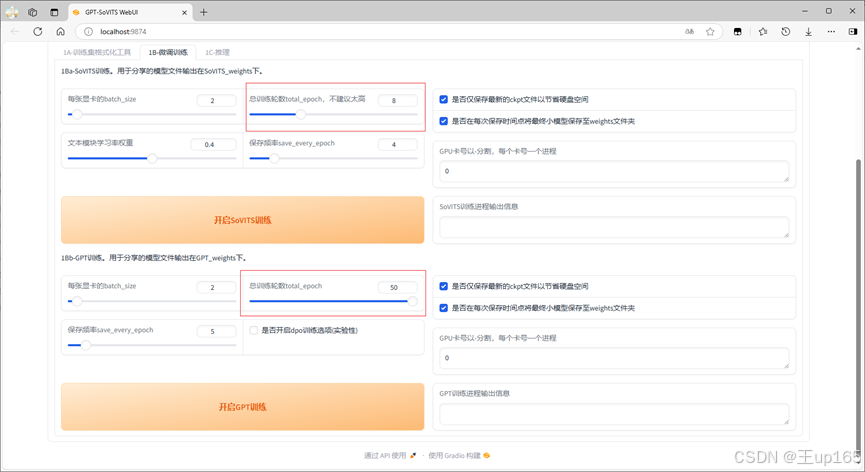Select the 1B fine-tuning training tab
Image resolution: width=865 pixels, height=472 pixels.
[x=168, y=52]
